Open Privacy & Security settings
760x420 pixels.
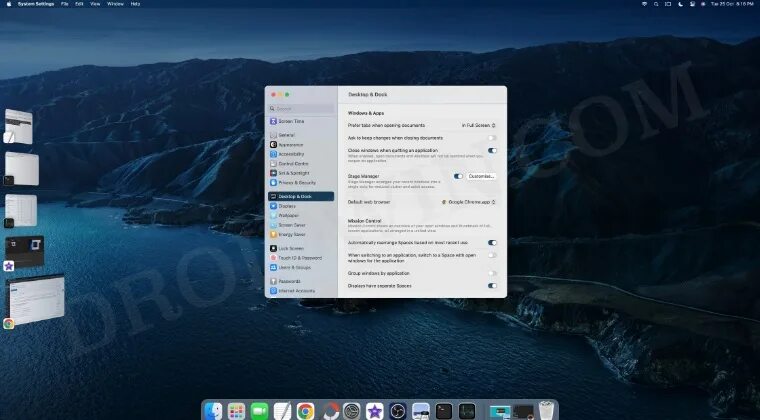pos(301,183)
